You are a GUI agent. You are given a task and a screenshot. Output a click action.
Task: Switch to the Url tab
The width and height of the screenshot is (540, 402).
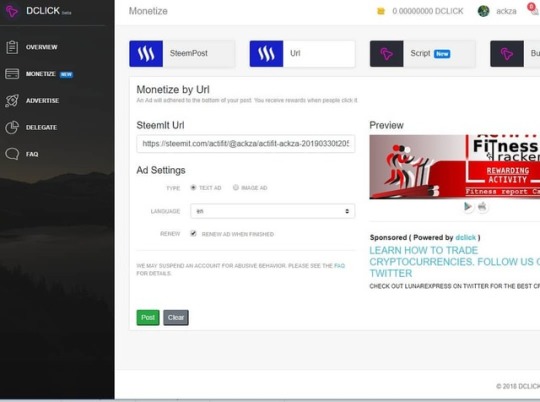click(x=302, y=54)
